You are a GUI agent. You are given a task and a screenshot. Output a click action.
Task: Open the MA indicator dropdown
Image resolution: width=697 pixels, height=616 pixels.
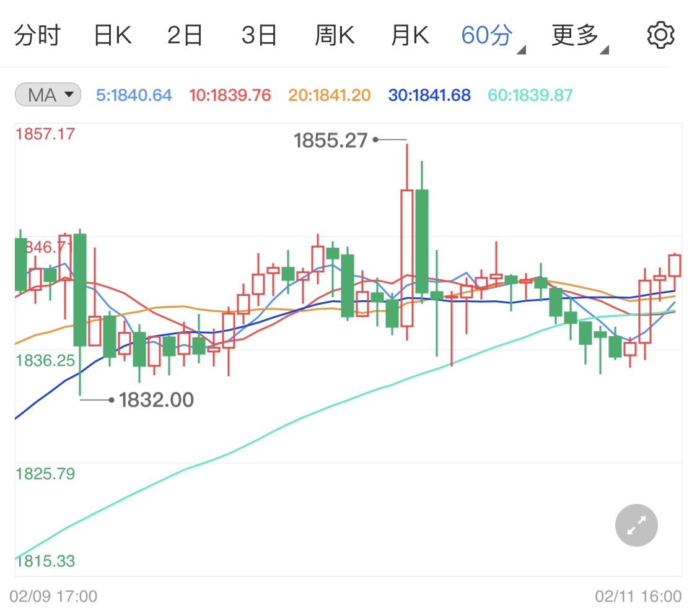pos(48,95)
